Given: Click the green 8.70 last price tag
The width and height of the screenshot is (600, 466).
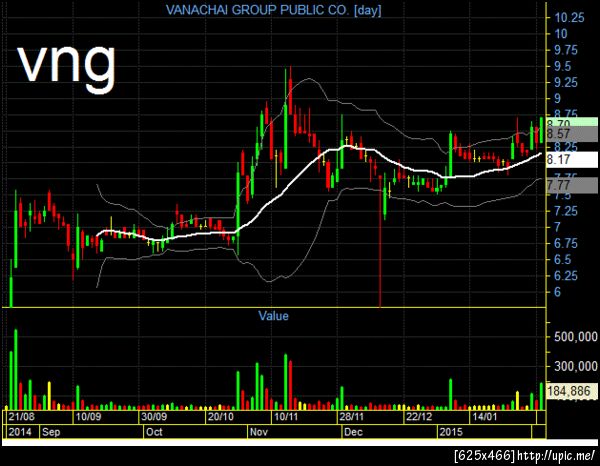Looking at the screenshot, I should point(572,122).
